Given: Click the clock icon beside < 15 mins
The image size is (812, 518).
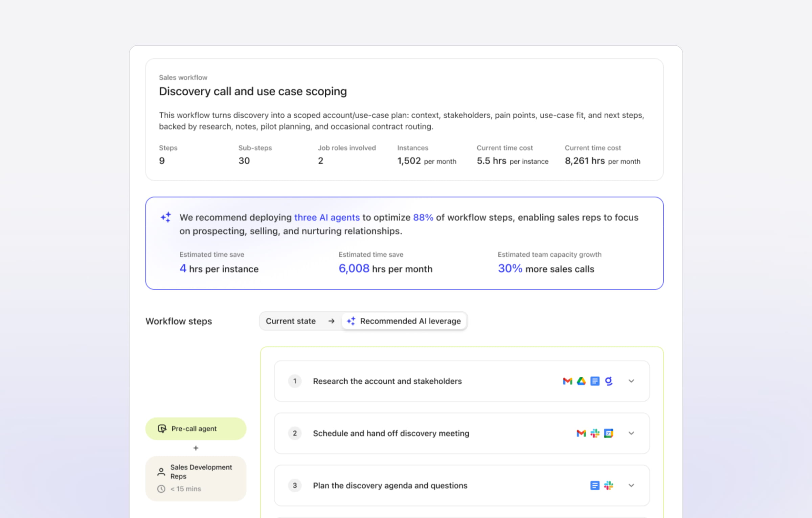Looking at the screenshot, I should point(161,489).
